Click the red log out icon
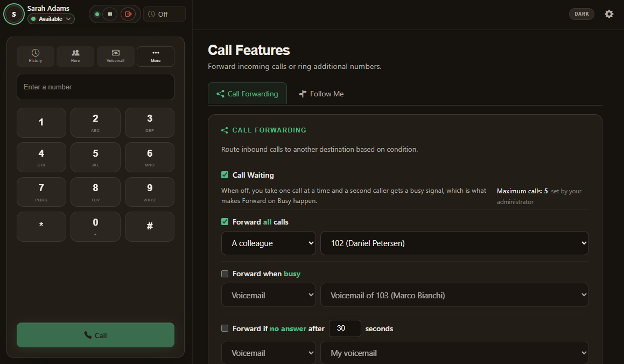 pyautogui.click(x=128, y=14)
